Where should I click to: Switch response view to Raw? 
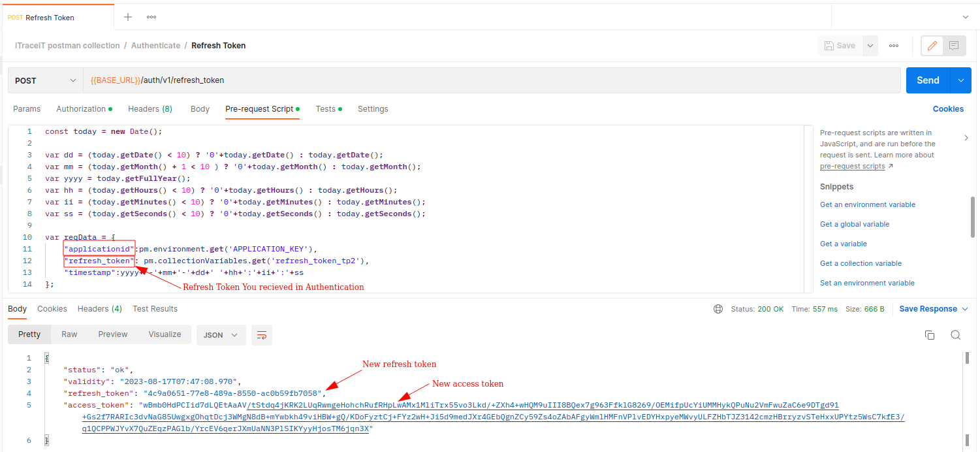pos(69,334)
